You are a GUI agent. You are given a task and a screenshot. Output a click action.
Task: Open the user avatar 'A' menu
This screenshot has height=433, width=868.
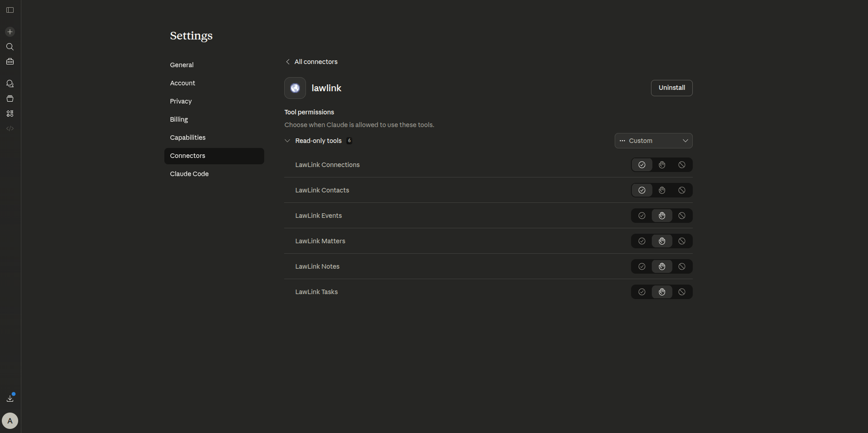coord(10,421)
